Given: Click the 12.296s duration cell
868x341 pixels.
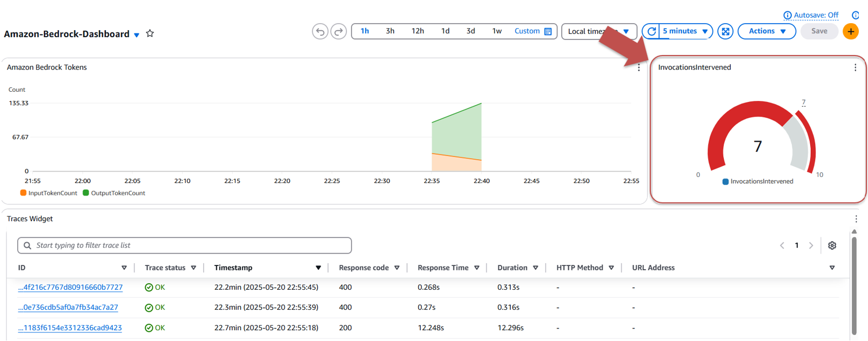Looking at the screenshot, I should click(510, 328).
